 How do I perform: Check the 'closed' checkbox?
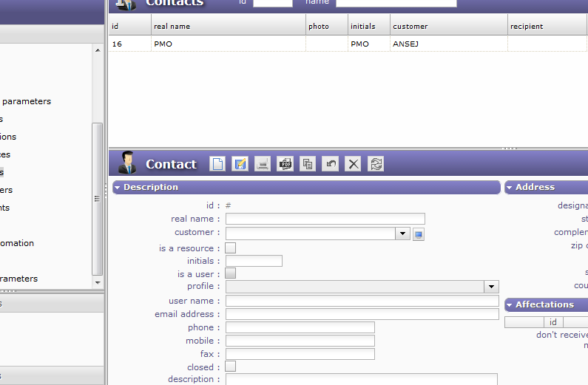[231, 367]
